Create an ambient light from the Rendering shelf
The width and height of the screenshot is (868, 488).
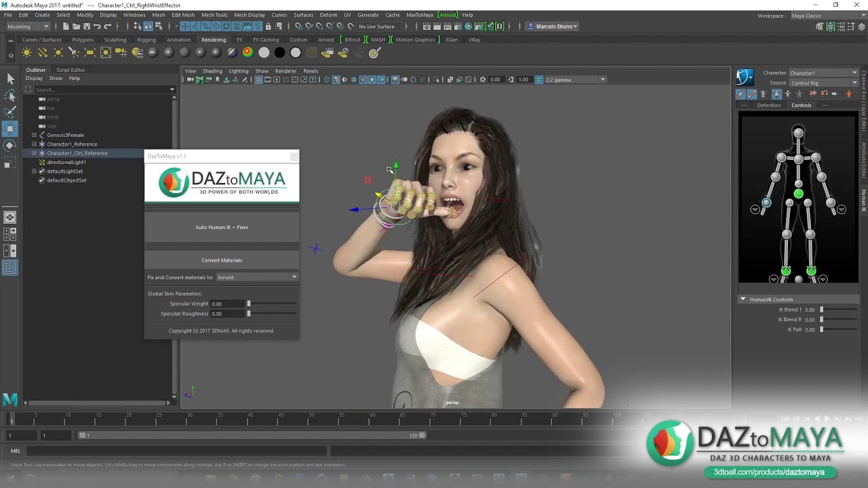26,53
